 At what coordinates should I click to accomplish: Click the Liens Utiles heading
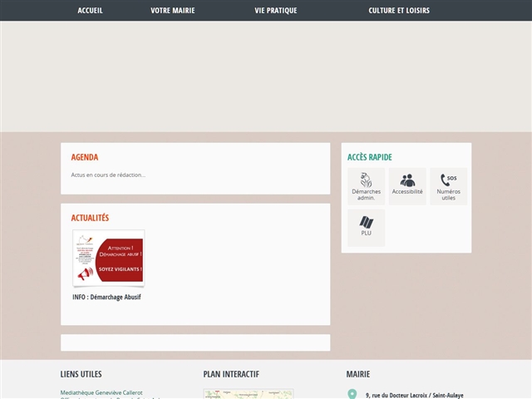coord(81,374)
